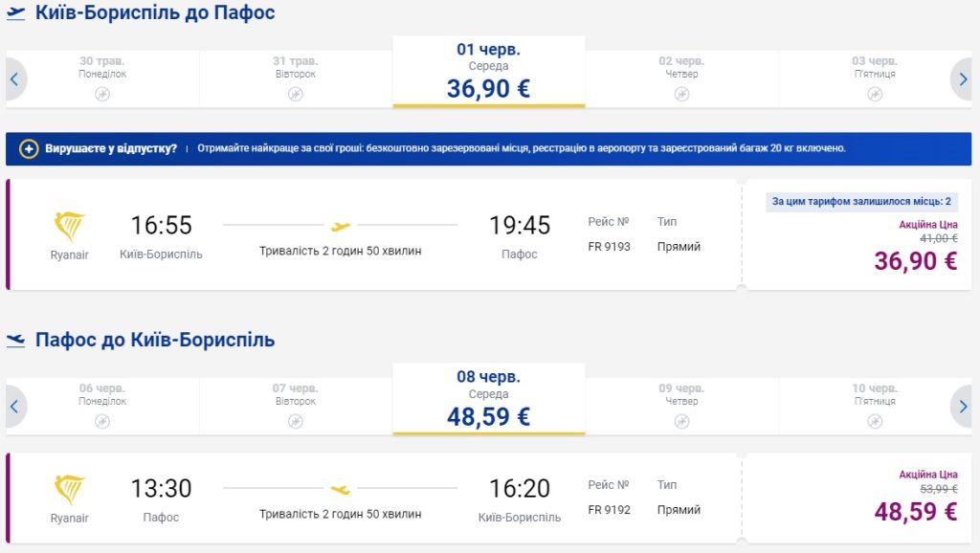Click the plus icon in the vacation banner
The image size is (980, 553).
click(29, 148)
